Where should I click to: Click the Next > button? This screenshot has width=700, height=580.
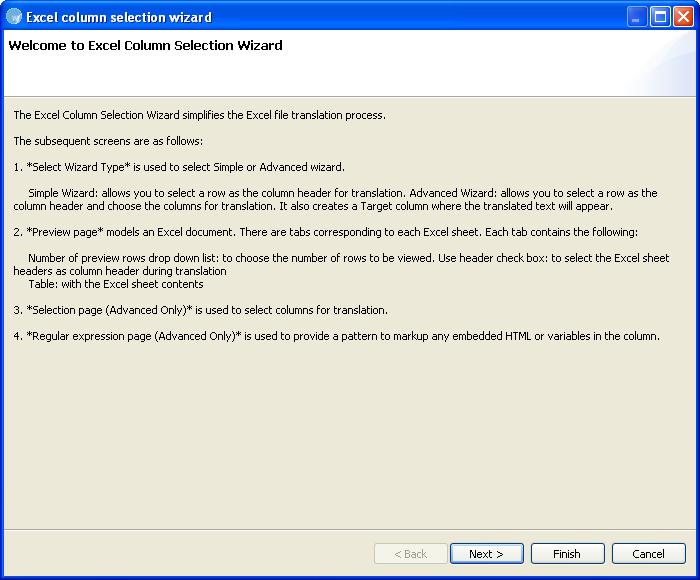click(x=487, y=554)
